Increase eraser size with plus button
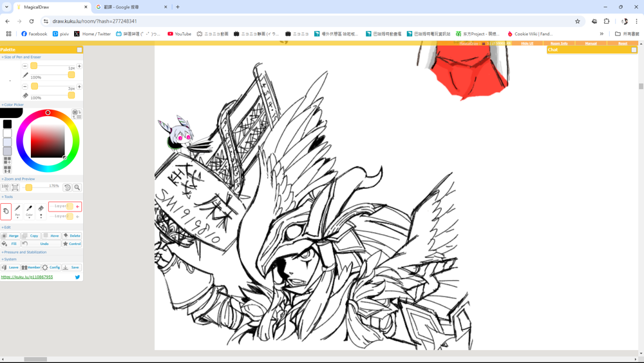Image resolution: width=644 pixels, height=363 pixels. coord(79,87)
